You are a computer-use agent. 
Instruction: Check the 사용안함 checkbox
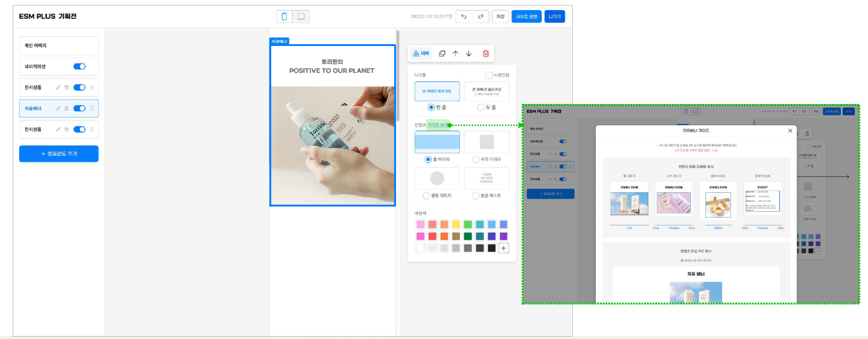489,75
